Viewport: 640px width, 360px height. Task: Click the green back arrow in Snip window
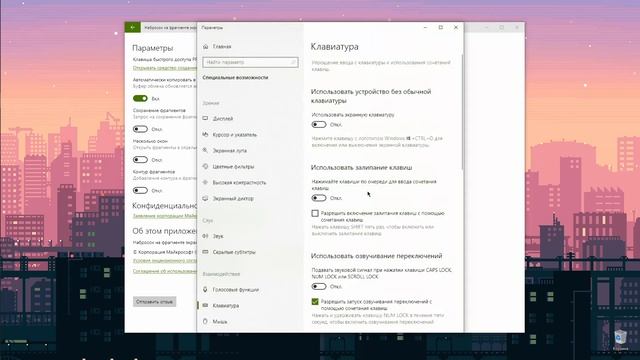[x=133, y=27]
